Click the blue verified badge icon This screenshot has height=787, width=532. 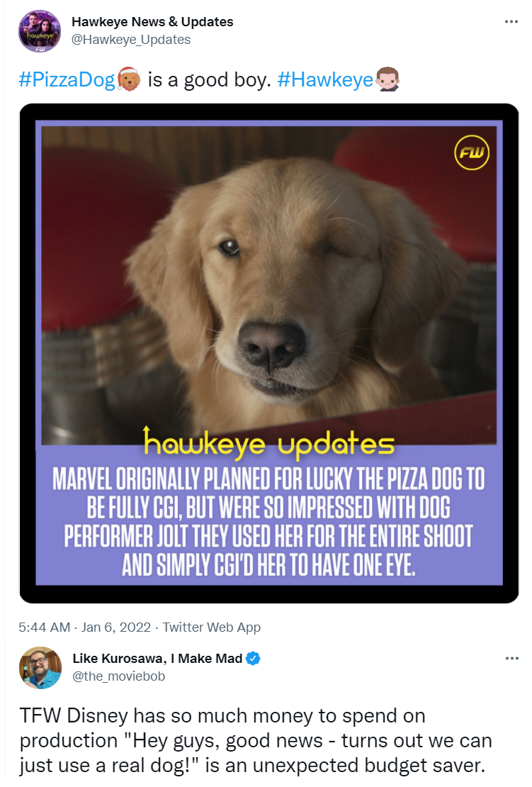(253, 659)
